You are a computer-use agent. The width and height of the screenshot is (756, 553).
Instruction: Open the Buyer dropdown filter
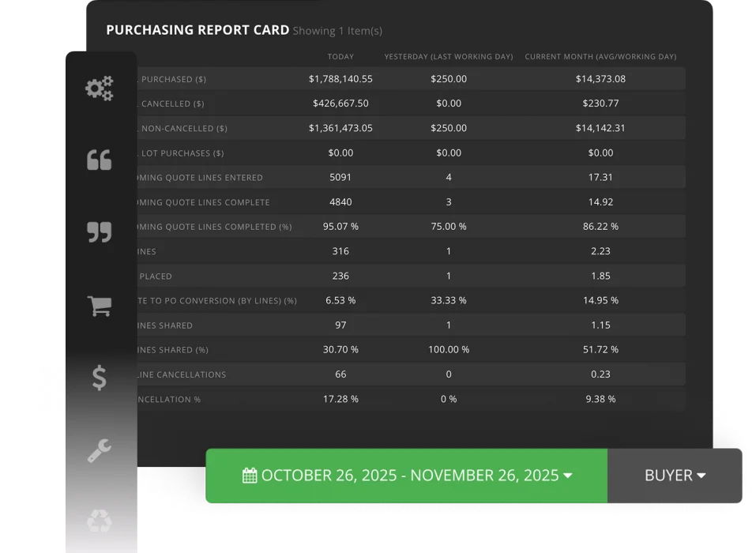(x=675, y=476)
